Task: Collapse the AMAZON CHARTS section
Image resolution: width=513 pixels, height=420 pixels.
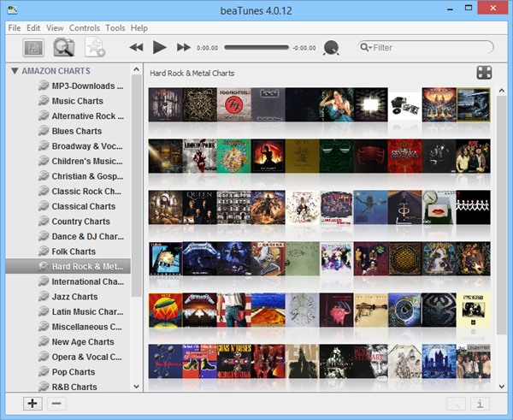Action: [15, 71]
